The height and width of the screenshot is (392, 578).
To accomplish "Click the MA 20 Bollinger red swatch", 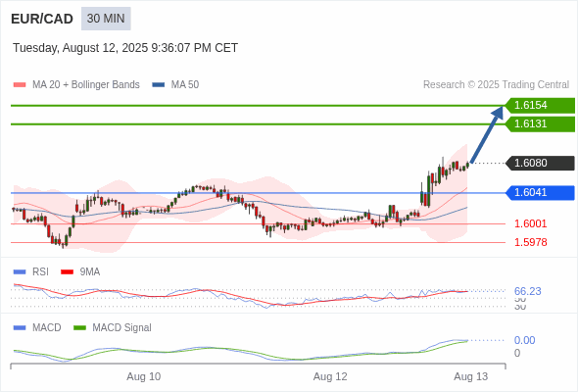I will tap(20, 85).
